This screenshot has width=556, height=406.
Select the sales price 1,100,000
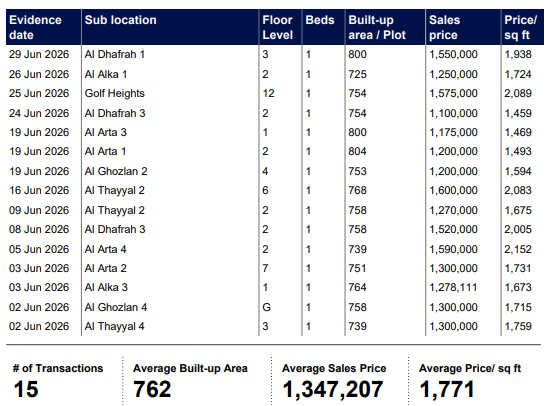pyautogui.click(x=453, y=113)
